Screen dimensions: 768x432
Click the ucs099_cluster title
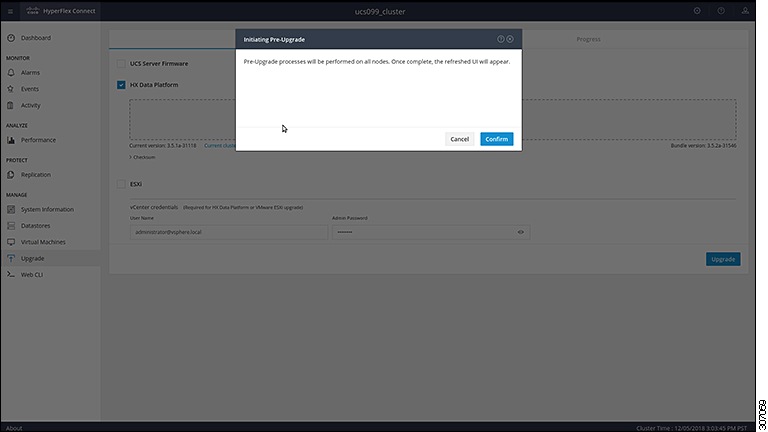click(x=380, y=11)
